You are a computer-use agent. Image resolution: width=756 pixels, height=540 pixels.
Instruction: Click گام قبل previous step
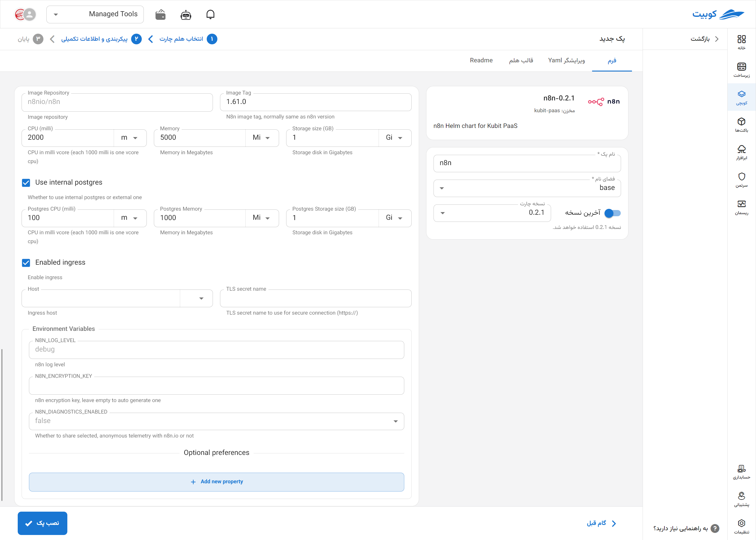tap(601, 523)
